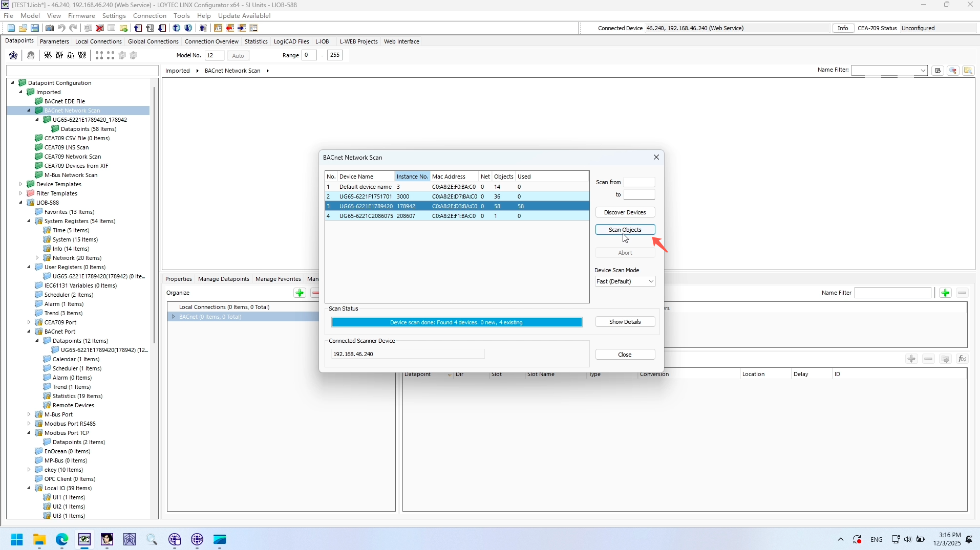Switch to the Statistics tab
The height and width of the screenshot is (550, 980).
(x=256, y=41)
